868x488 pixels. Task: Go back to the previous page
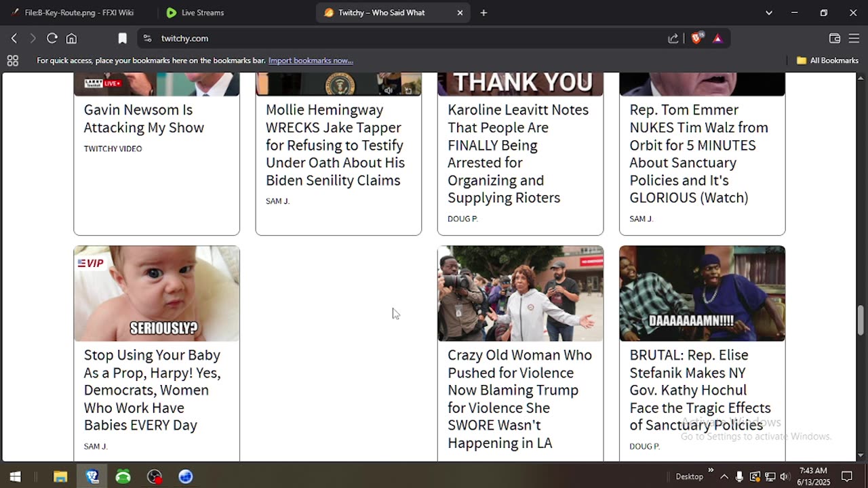click(x=14, y=39)
